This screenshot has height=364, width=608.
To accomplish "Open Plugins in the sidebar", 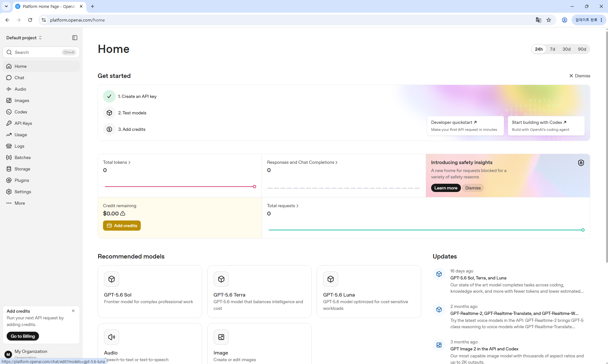I will (41, 180).
